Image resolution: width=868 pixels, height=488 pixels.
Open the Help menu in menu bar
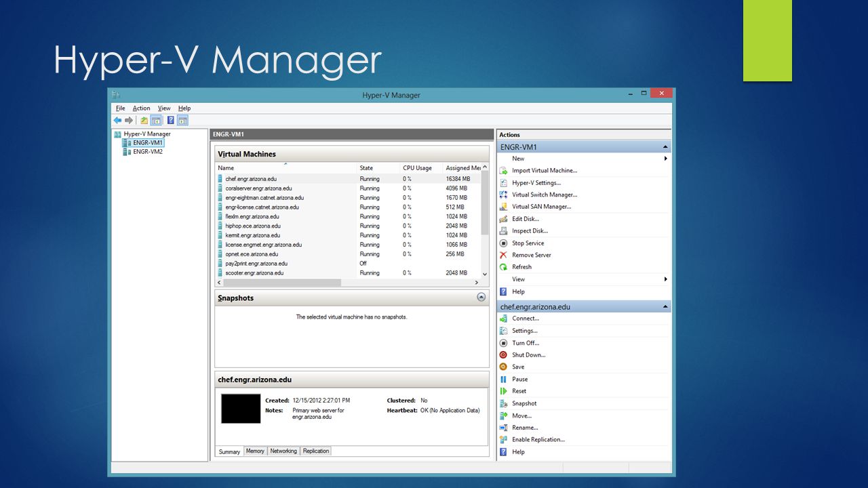click(x=184, y=108)
